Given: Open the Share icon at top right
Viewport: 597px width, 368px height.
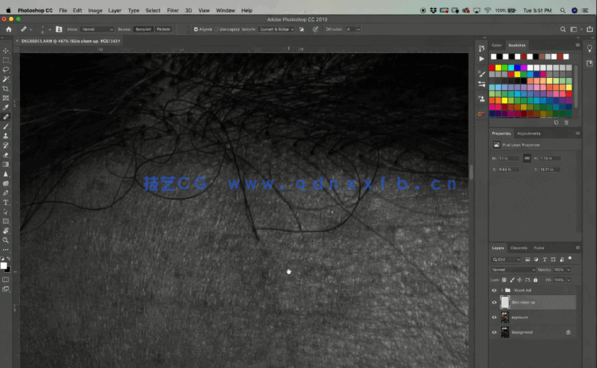Looking at the screenshot, I should (x=590, y=29).
